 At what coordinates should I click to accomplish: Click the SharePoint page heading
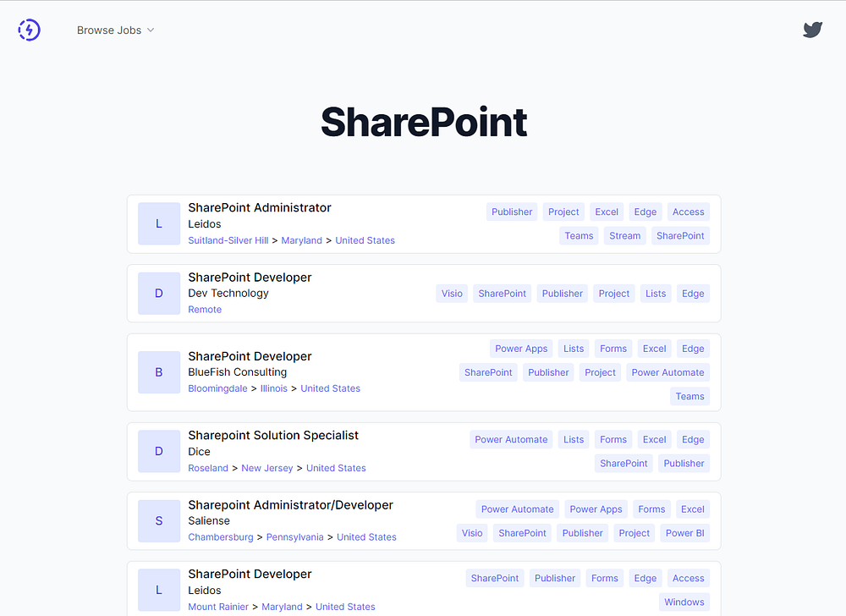424,122
